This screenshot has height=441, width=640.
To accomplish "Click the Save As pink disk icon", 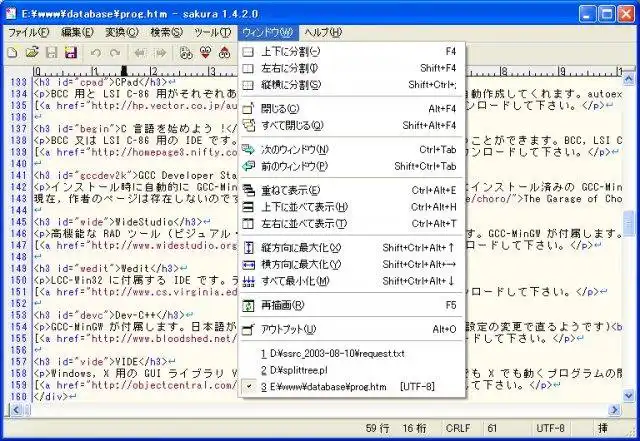I will click(x=71, y=52).
